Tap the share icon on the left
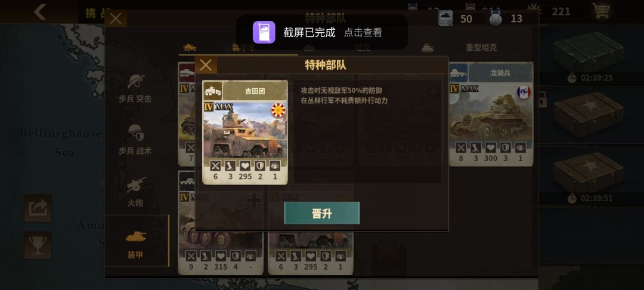 tap(38, 208)
